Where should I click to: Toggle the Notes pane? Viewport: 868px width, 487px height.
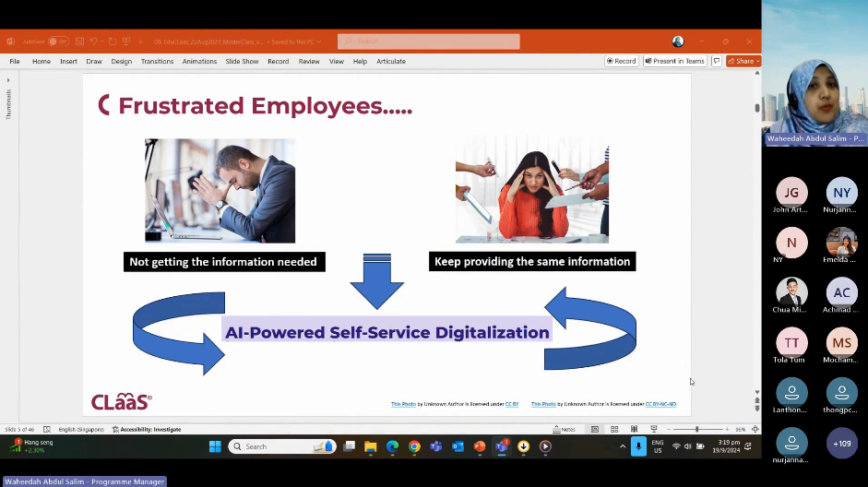564,430
